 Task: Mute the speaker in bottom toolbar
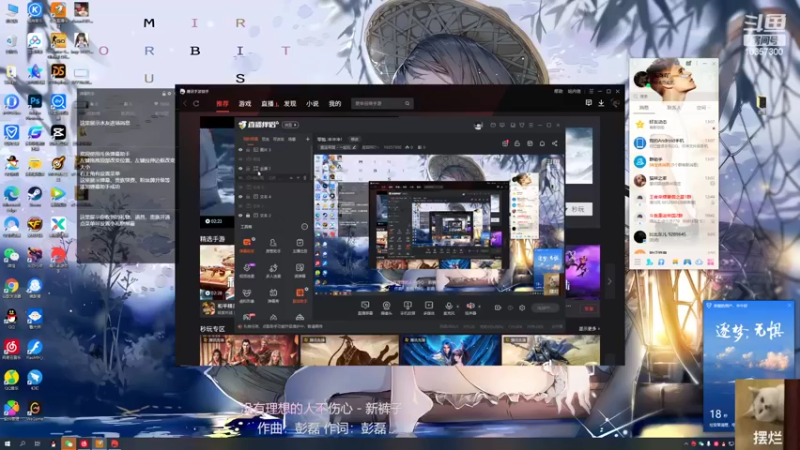[470, 308]
